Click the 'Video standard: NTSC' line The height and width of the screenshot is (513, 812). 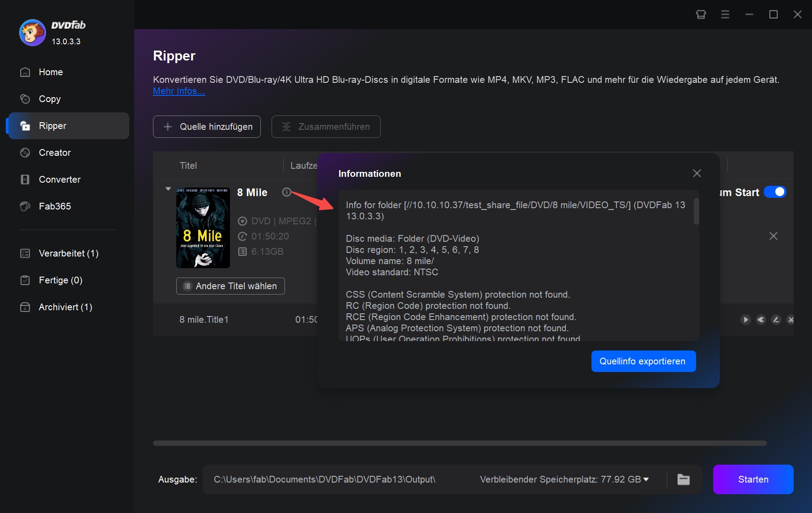[392, 272]
